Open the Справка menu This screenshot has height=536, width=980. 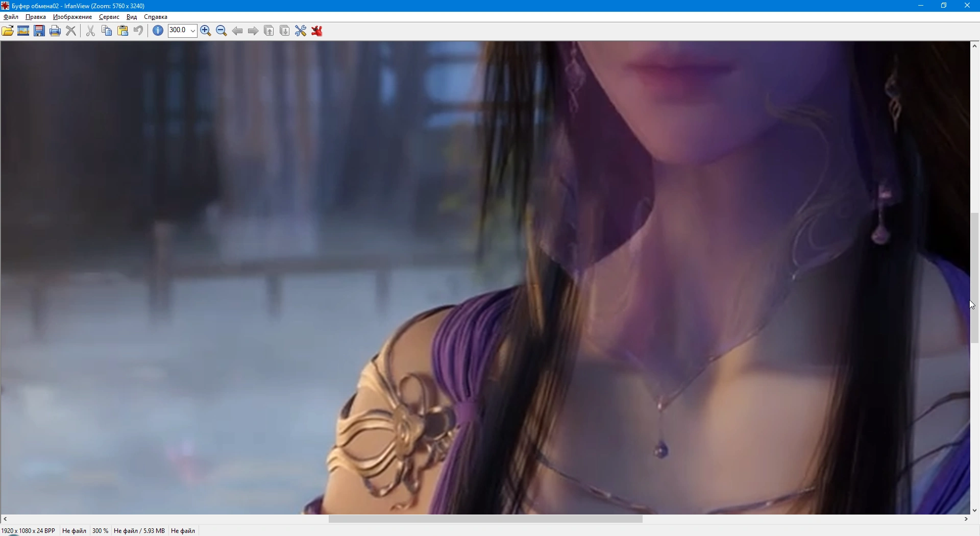(x=156, y=17)
